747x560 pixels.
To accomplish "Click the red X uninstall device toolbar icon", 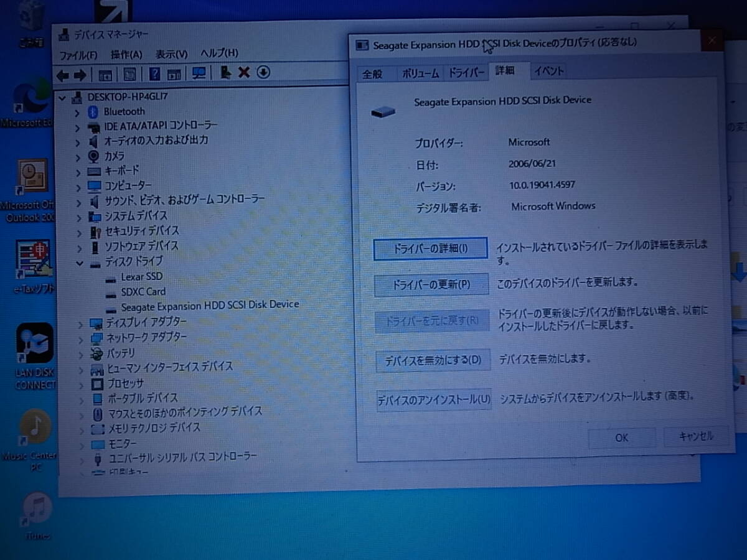I will (x=244, y=73).
